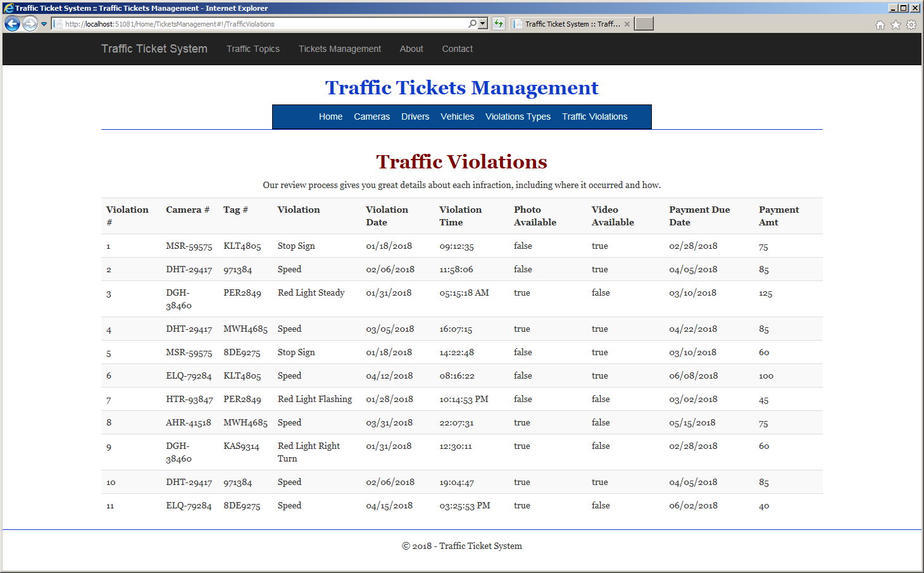Click the Traffic Tickets Management heading
924x573 pixels.
(x=462, y=88)
